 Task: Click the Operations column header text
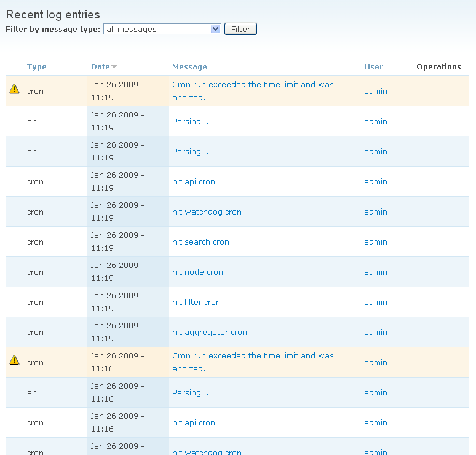(x=438, y=67)
